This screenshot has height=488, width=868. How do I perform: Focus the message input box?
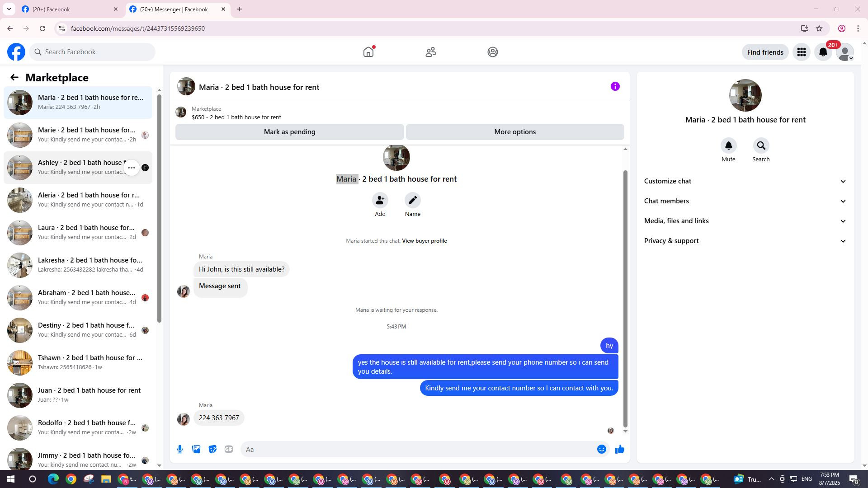pos(418,449)
